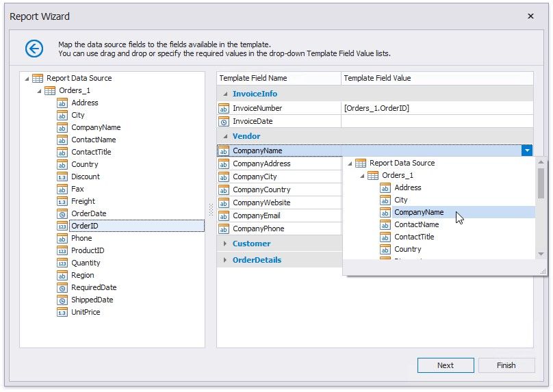Click the Report Data Source table icon in left tree
This screenshot has height=392, width=553.
click(x=37, y=78)
